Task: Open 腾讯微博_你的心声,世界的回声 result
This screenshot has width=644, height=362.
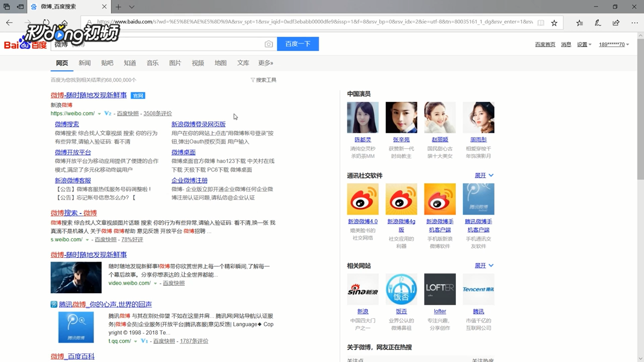Action: click(x=105, y=304)
